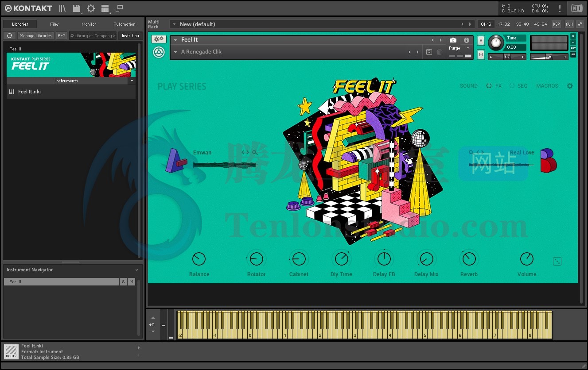588x370 pixels.
Task: Delete snapshot with trash icon
Action: (x=440, y=52)
